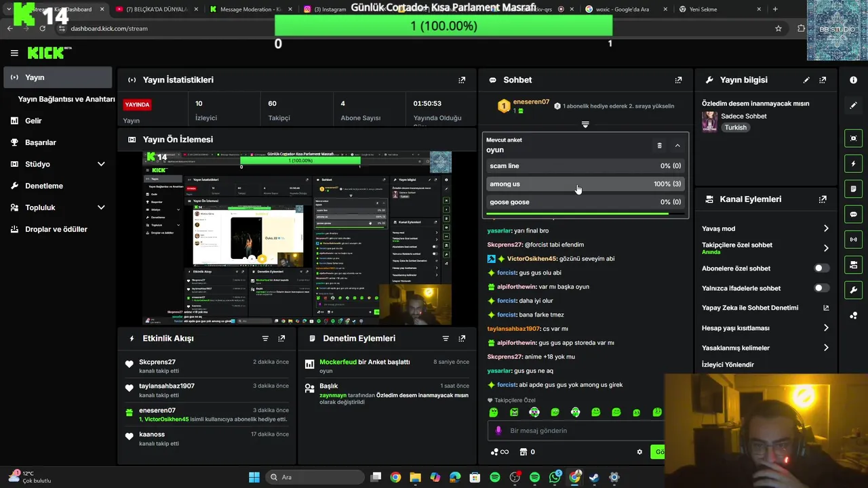Open the browser tab search dropdown

point(9,9)
